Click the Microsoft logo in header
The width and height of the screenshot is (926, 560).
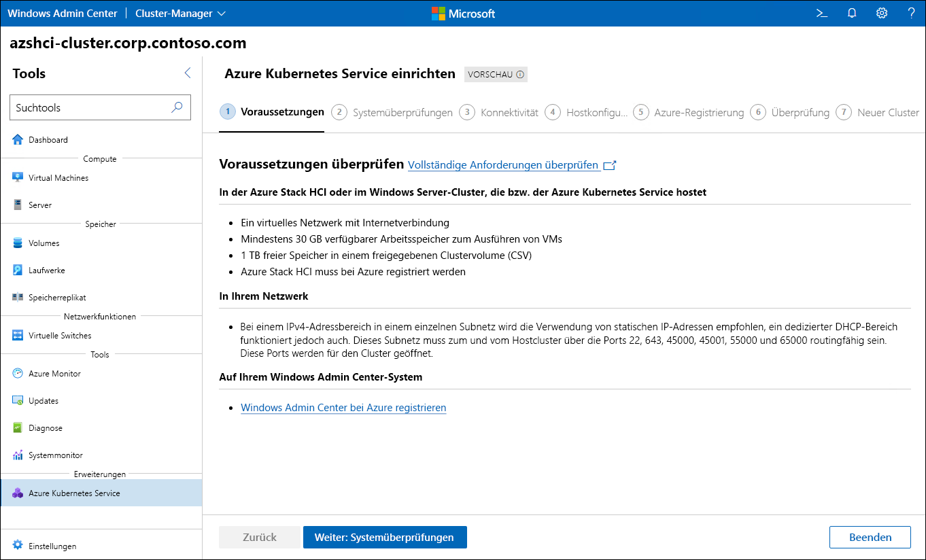pyautogui.click(x=463, y=13)
